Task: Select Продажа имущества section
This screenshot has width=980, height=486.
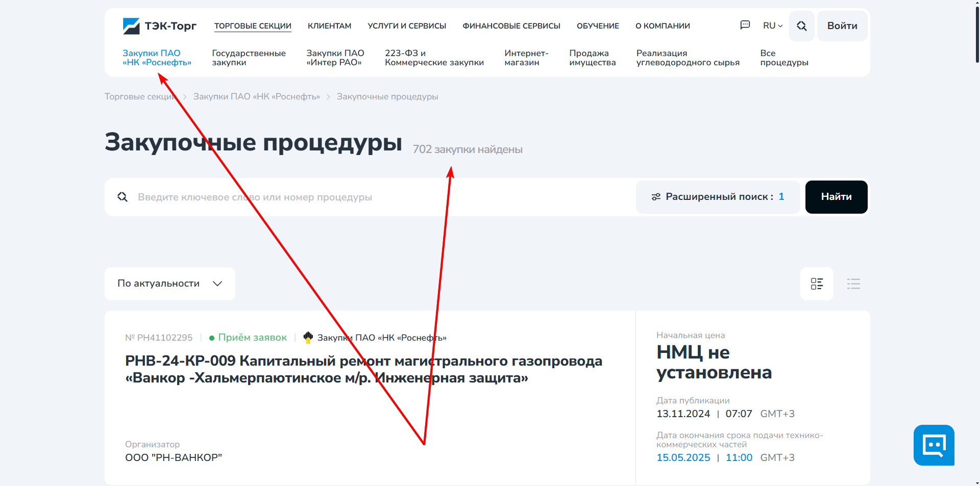Action: pos(592,58)
